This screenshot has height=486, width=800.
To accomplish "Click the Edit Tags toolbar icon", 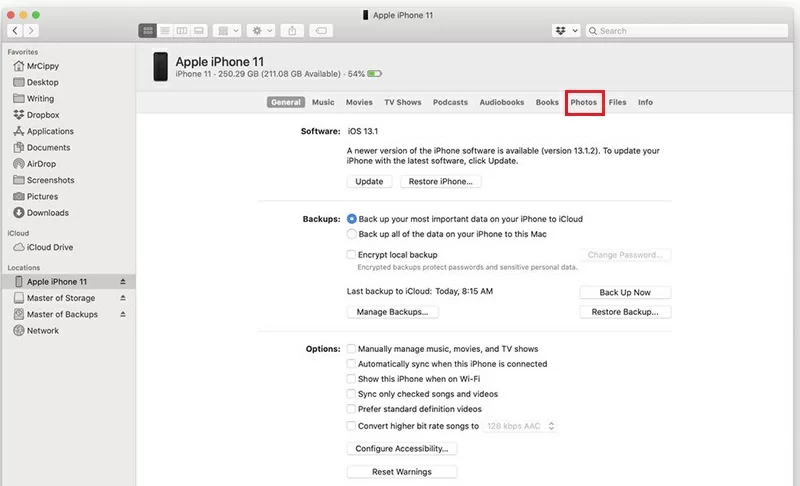I will pyautogui.click(x=321, y=31).
